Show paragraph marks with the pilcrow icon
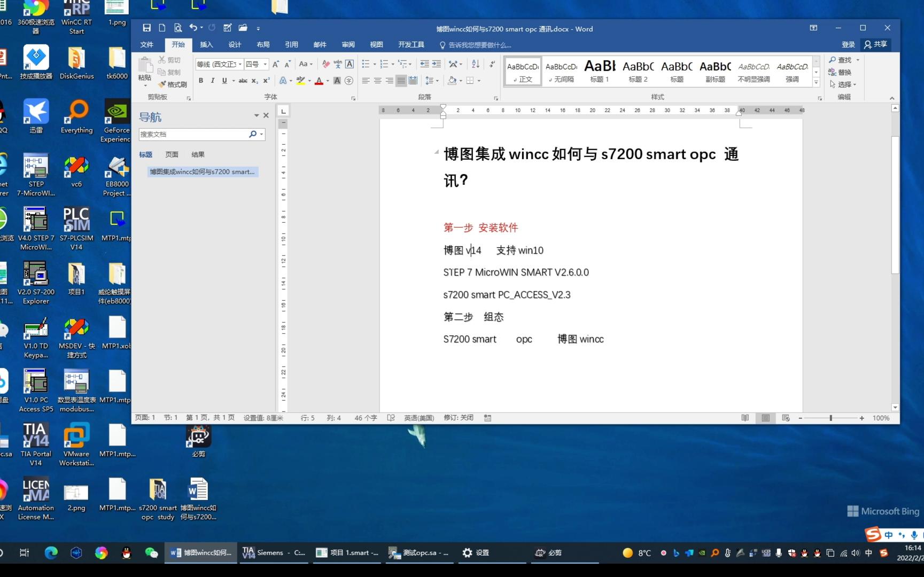The height and width of the screenshot is (577, 924). click(492, 64)
